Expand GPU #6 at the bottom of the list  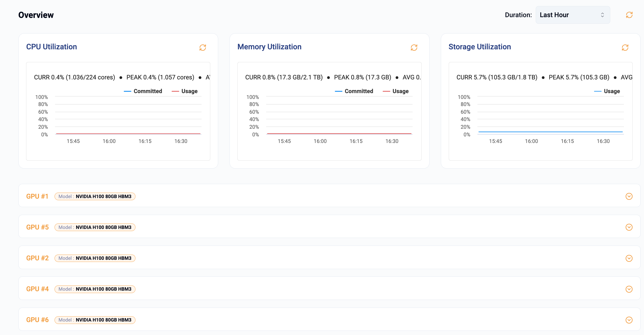[629, 320]
